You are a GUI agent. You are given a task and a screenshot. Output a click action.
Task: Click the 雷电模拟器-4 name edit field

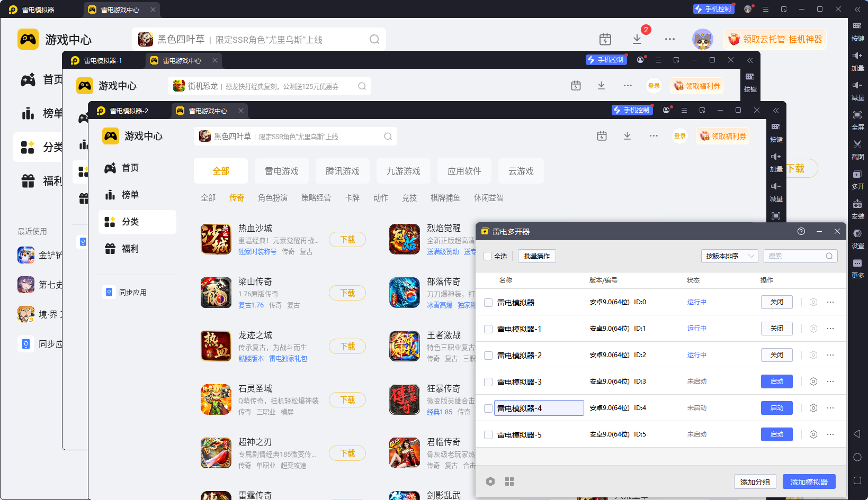coord(539,408)
